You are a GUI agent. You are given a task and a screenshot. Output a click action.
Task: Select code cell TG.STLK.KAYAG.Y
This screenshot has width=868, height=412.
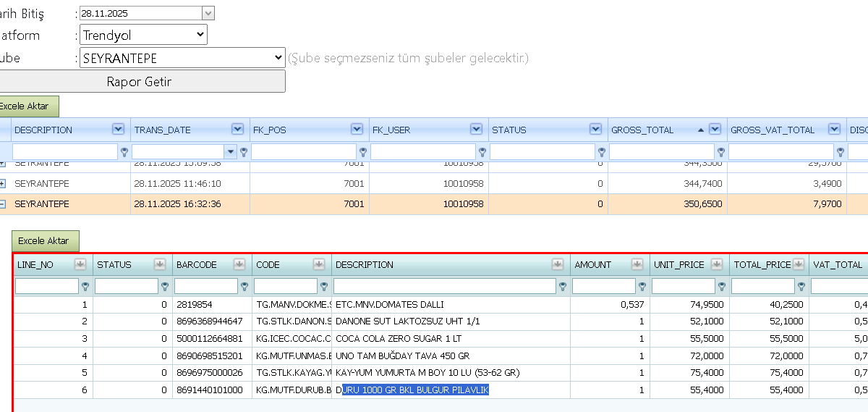[292, 372]
